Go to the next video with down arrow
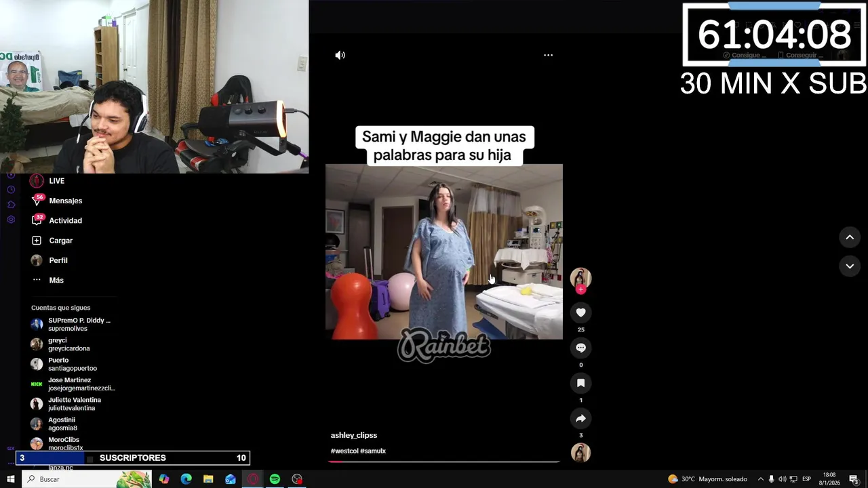Image resolution: width=868 pixels, height=488 pixels. [850, 266]
